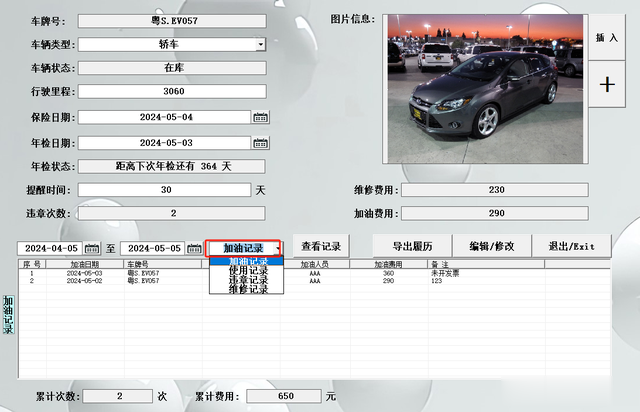Image resolution: width=640 pixels, height=412 pixels.
Task: Choose 违章记录 from the dropdown list
Action: 246,280
